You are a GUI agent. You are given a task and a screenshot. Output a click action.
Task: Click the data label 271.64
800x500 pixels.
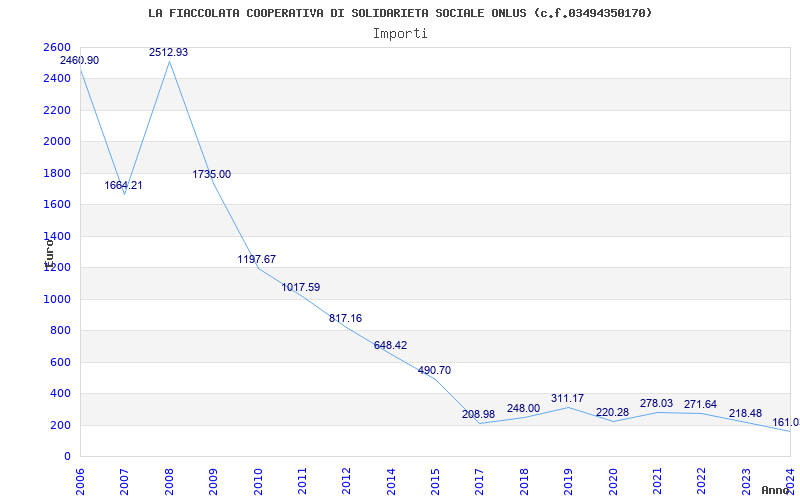pos(701,405)
